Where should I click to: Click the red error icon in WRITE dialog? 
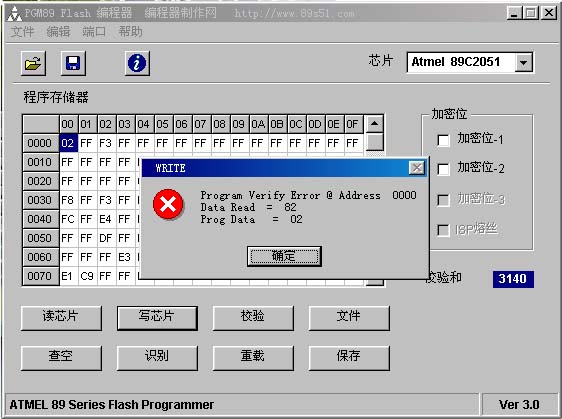tap(168, 204)
